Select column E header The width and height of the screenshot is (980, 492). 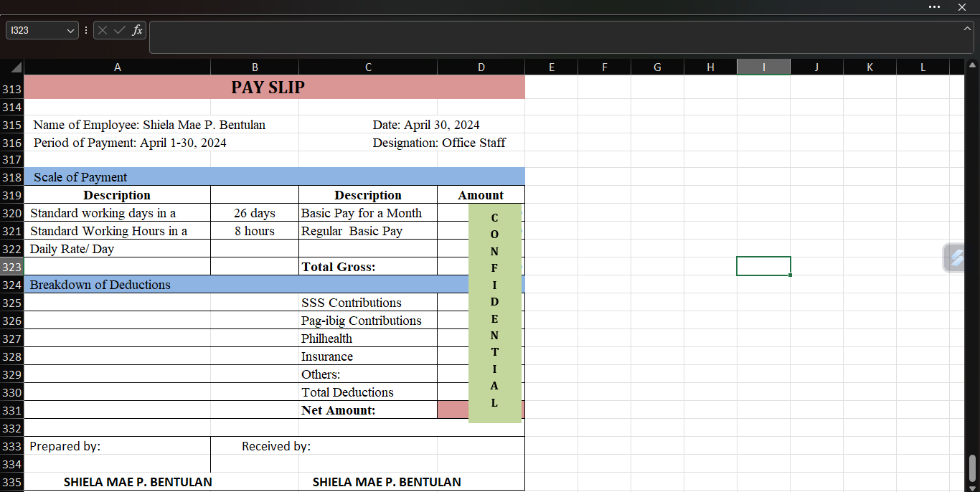(x=551, y=67)
